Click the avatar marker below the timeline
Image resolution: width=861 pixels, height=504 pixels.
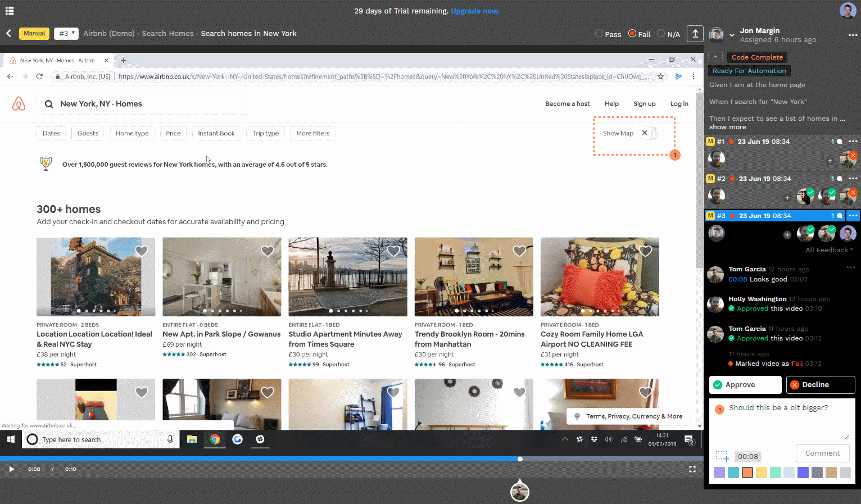520,492
